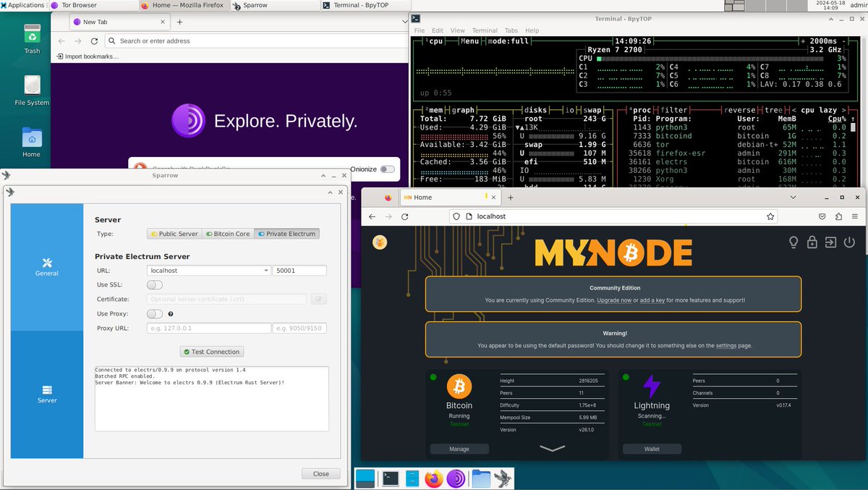This screenshot has width=868, height=490.
Task: Click the MyNode logout arrow icon
Action: coord(831,242)
